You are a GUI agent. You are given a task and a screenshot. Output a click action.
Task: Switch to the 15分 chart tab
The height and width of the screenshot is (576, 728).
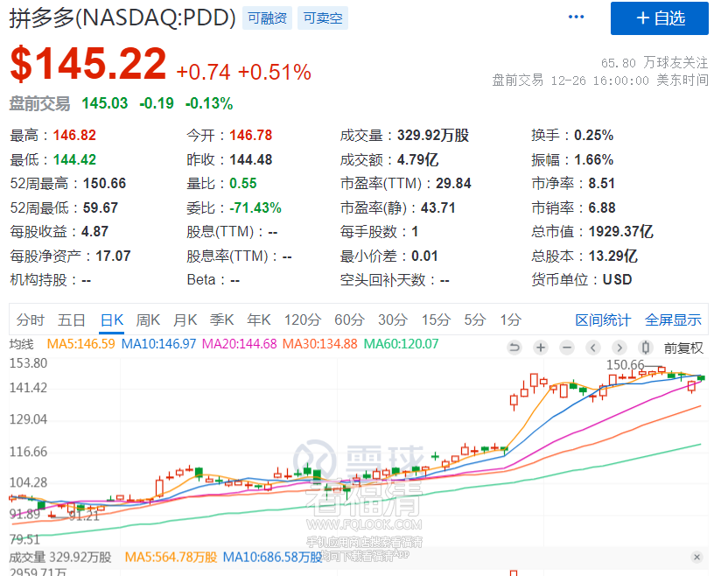coord(436,320)
